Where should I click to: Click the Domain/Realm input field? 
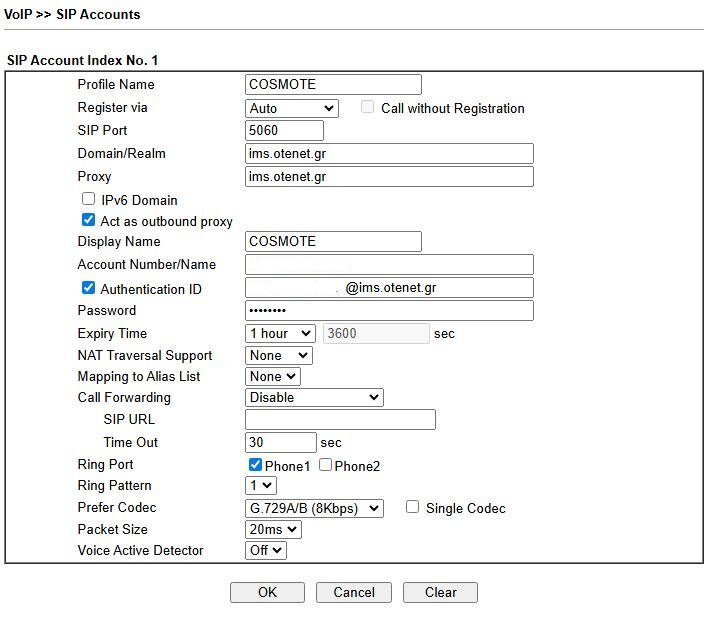tap(390, 153)
